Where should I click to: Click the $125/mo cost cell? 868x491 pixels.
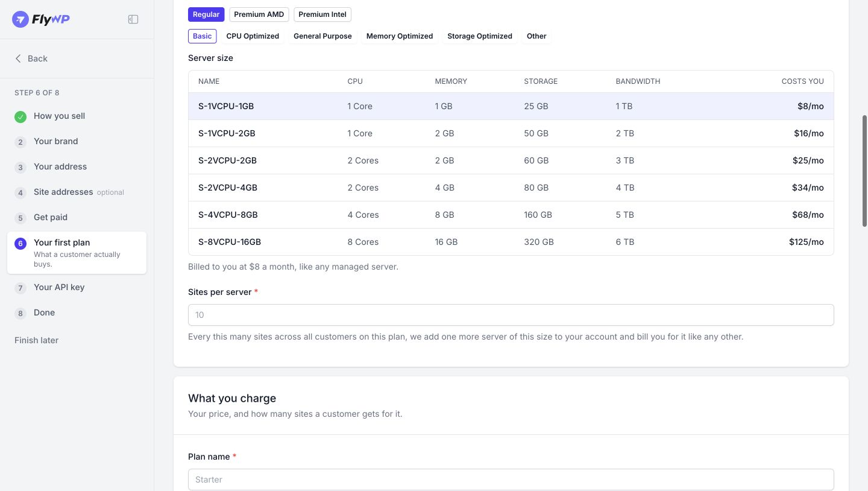[x=806, y=242]
